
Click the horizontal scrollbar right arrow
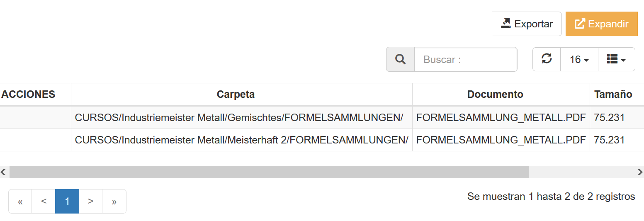tap(640, 172)
